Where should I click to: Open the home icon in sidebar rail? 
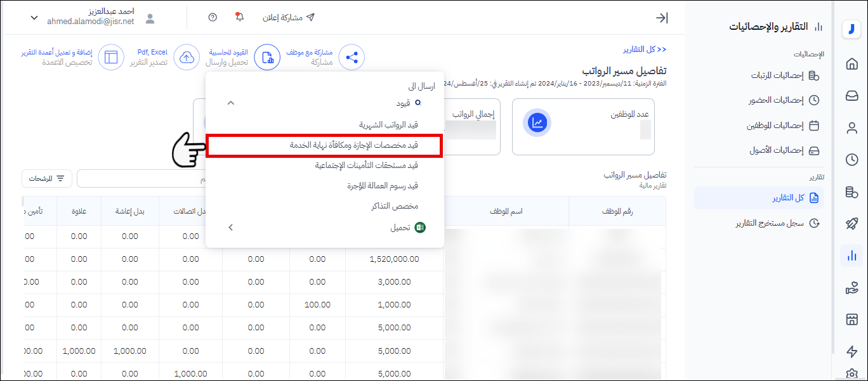coord(852,64)
